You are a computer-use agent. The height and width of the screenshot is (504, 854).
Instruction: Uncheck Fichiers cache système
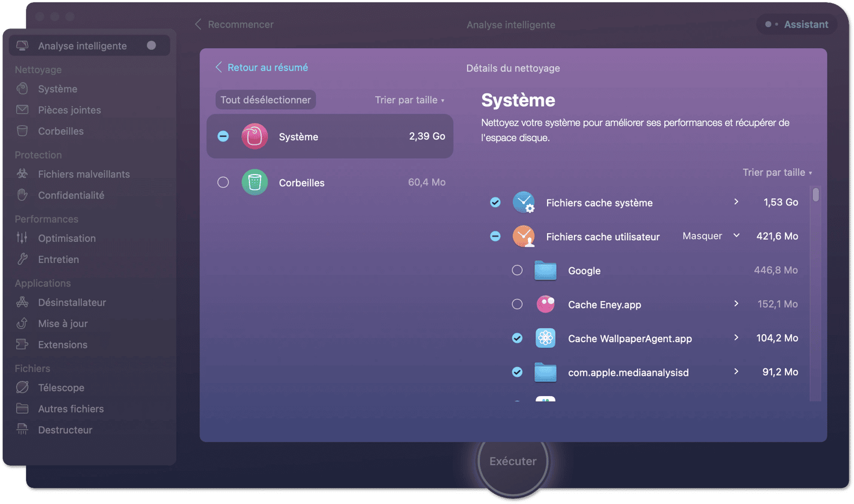495,202
